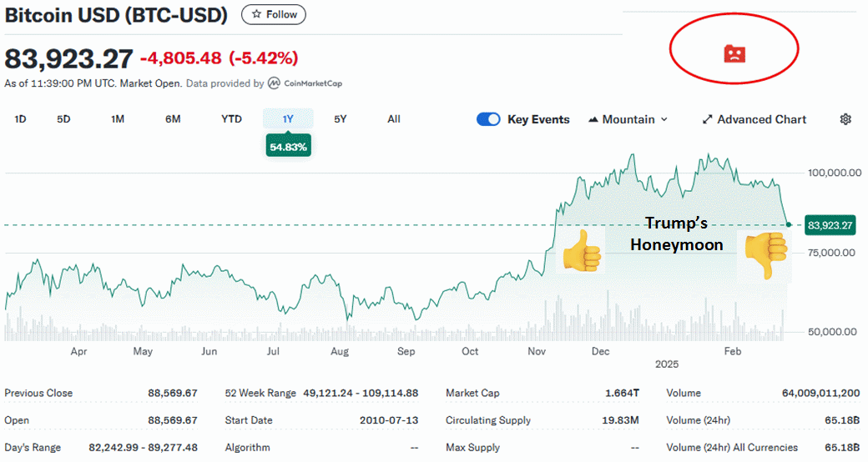Click the Circulating Supply value 19.83M
Viewport: 868px width, 462px height.
coord(620,420)
